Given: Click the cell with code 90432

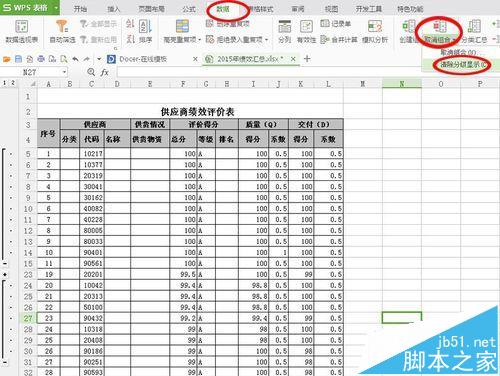Looking at the screenshot, I should tap(92, 318).
